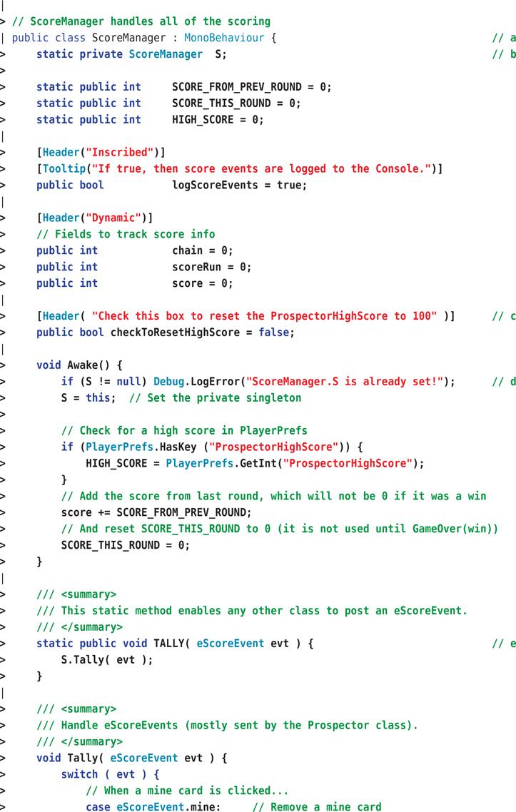
Task: Click the "case eScoreEvent.mine:" label
Action: [153, 807]
